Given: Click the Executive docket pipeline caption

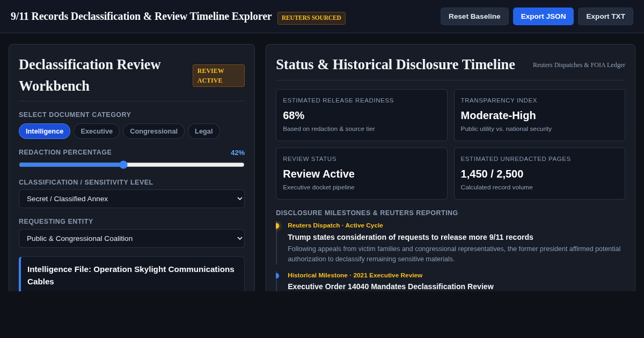Looking at the screenshot, I should coord(319,187).
